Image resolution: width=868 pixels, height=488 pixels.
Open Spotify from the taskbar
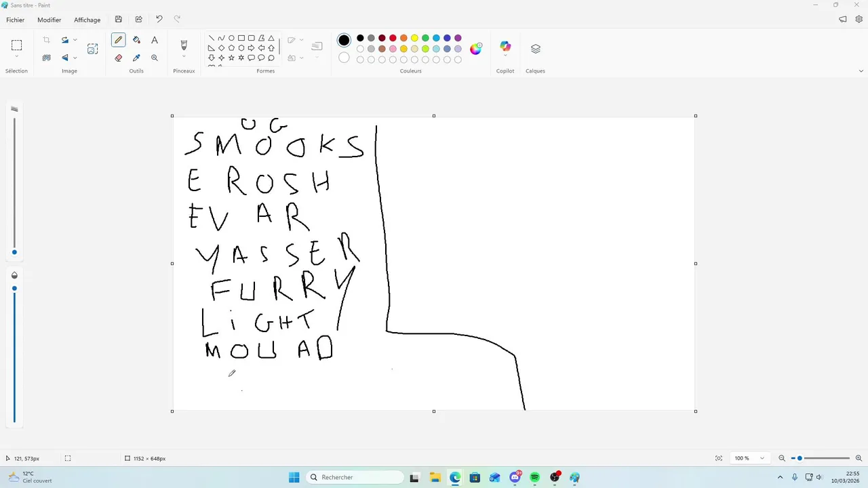pyautogui.click(x=534, y=477)
